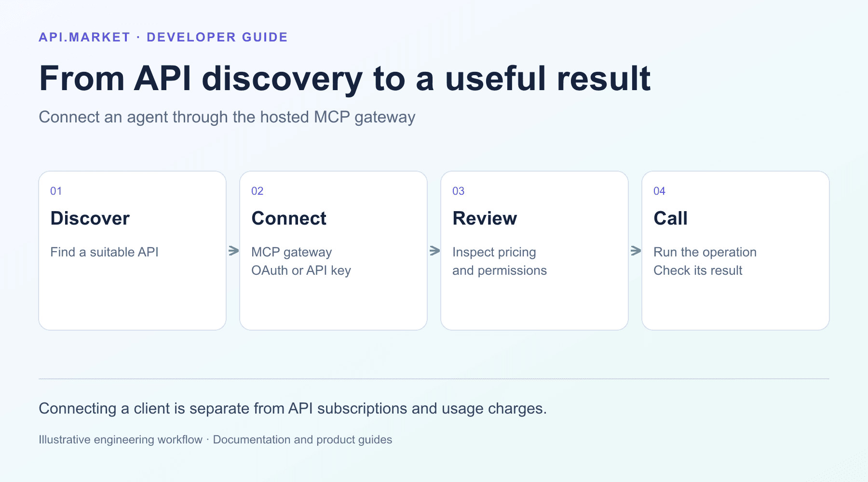Viewport: 868px width, 482px height.
Task: Click the 'OAuth or API key' line
Action: [301, 270]
